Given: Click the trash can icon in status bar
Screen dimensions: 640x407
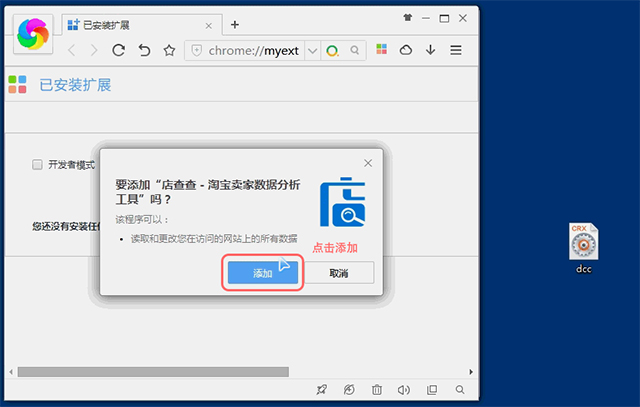Looking at the screenshot, I should [x=377, y=390].
